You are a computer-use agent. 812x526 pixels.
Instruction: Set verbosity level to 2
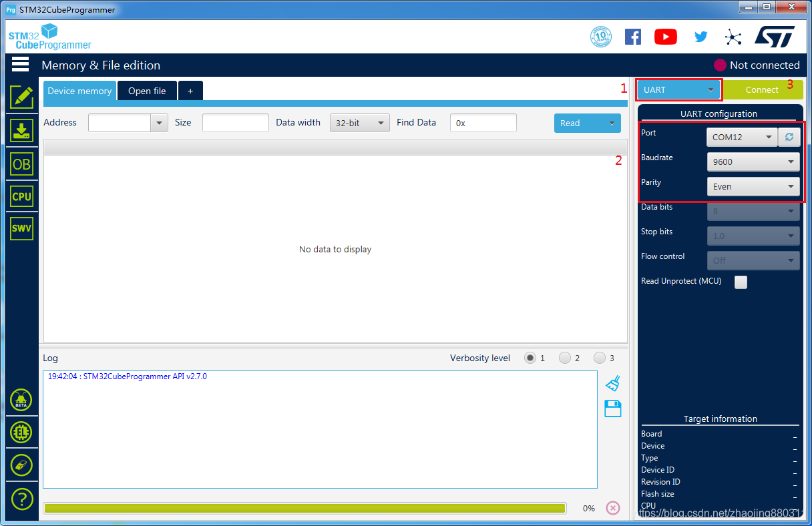pos(565,358)
